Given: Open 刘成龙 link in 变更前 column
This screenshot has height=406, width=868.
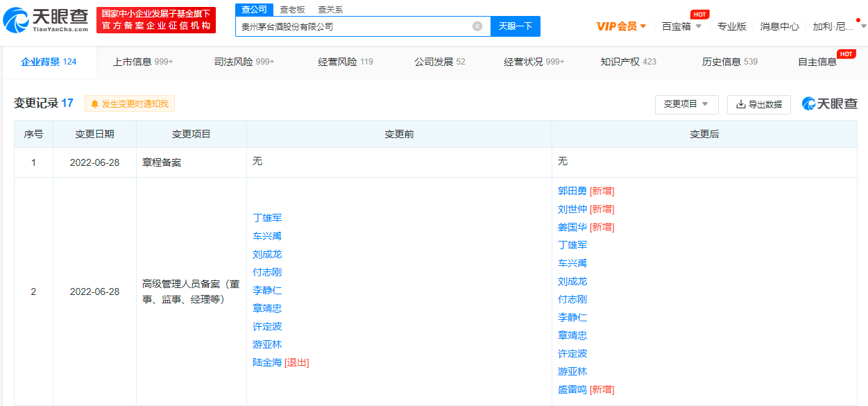Looking at the screenshot, I should tap(267, 254).
